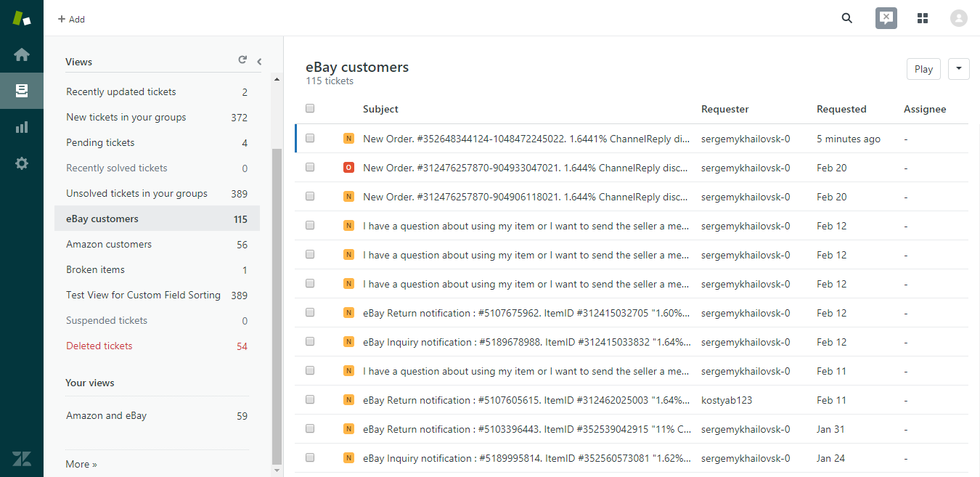Click N badge on order #352648344124 ticket
This screenshot has width=980, height=477.
click(x=348, y=139)
